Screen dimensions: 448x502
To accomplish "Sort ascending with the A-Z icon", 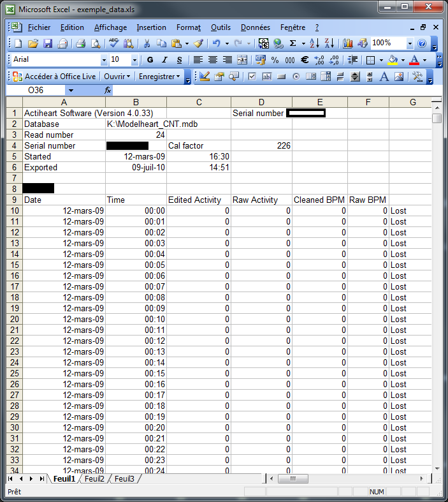I will (314, 43).
